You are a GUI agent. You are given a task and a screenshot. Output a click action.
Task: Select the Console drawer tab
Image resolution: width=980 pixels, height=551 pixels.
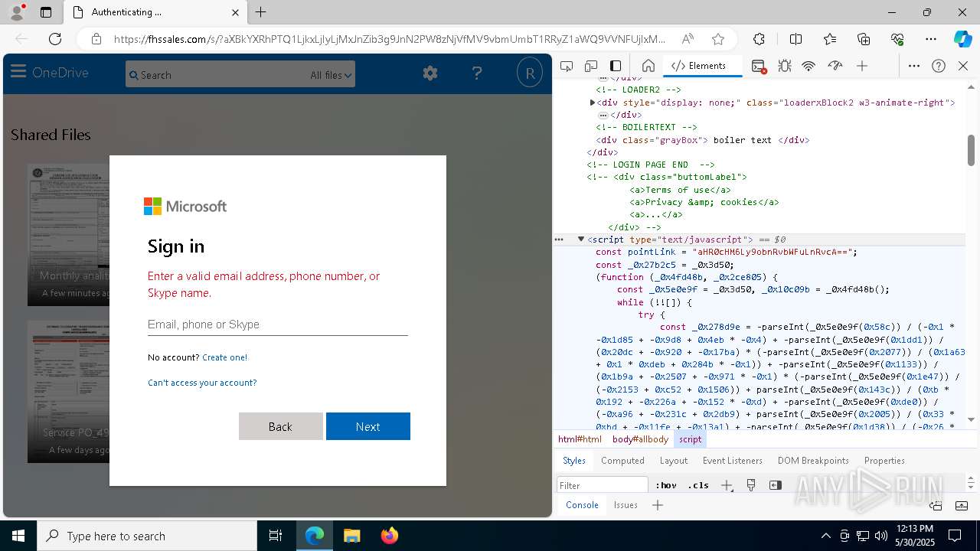[x=582, y=505]
